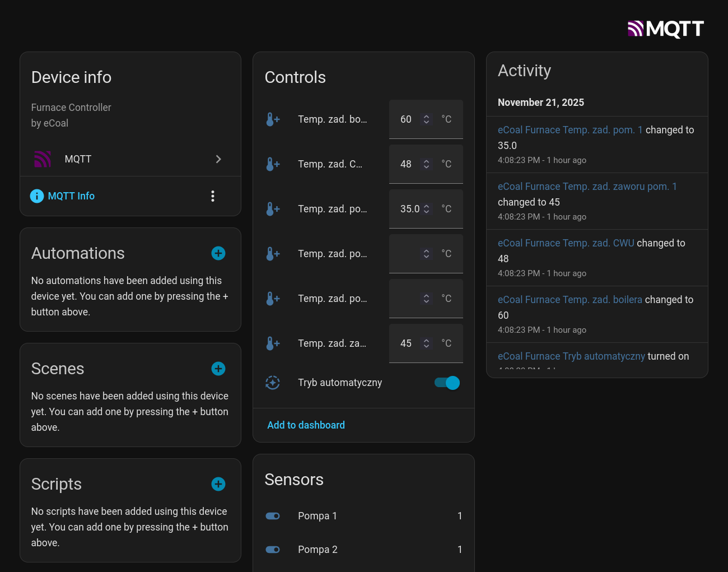
Task: Click the Tryb automatyczny mode icon
Action: [x=273, y=383]
